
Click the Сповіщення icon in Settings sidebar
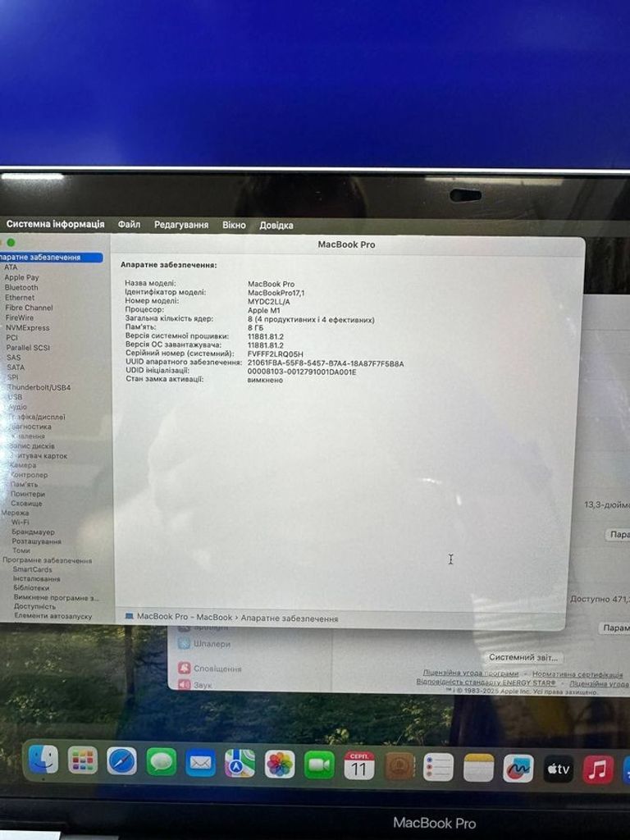point(185,668)
